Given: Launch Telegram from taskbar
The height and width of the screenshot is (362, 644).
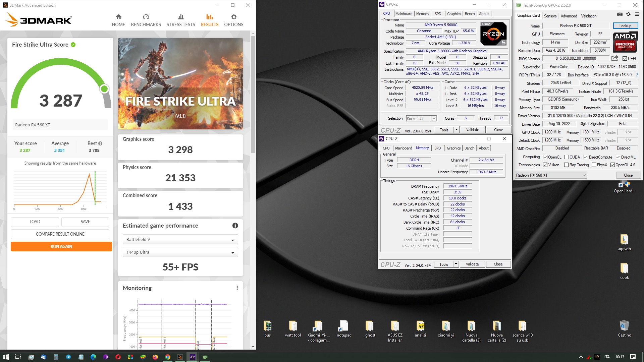Looking at the screenshot, I should [x=68, y=357].
